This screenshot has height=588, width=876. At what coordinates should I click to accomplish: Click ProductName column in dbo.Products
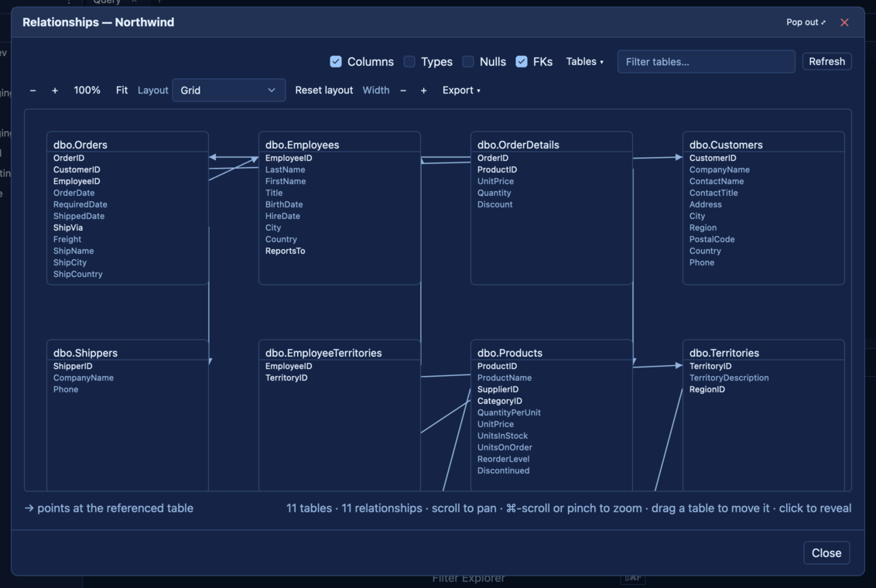(505, 378)
